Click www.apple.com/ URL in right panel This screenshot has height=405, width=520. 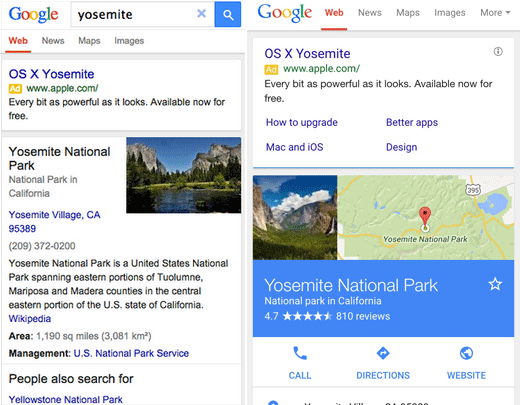pyautogui.click(x=321, y=69)
